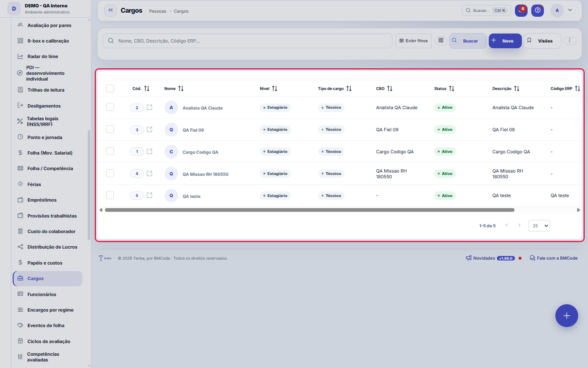Viewport: 588px width, 368px height.
Task: Collapse sidebar with double-chevron icon
Action: [111, 10]
